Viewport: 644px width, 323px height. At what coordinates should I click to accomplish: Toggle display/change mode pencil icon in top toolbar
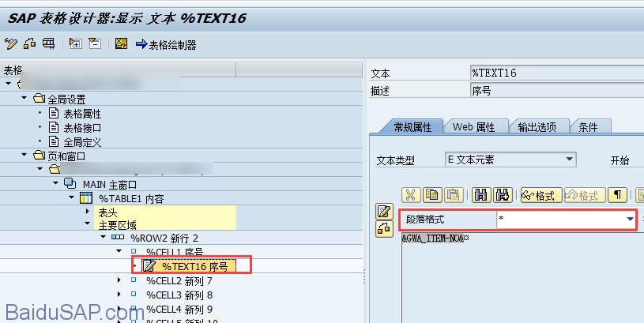[x=11, y=43]
